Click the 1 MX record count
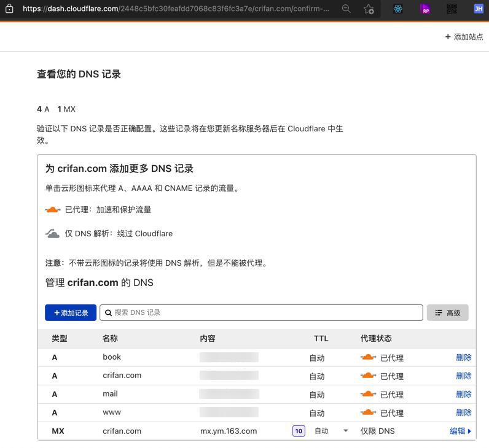This screenshot has height=448, width=489. pos(66,109)
